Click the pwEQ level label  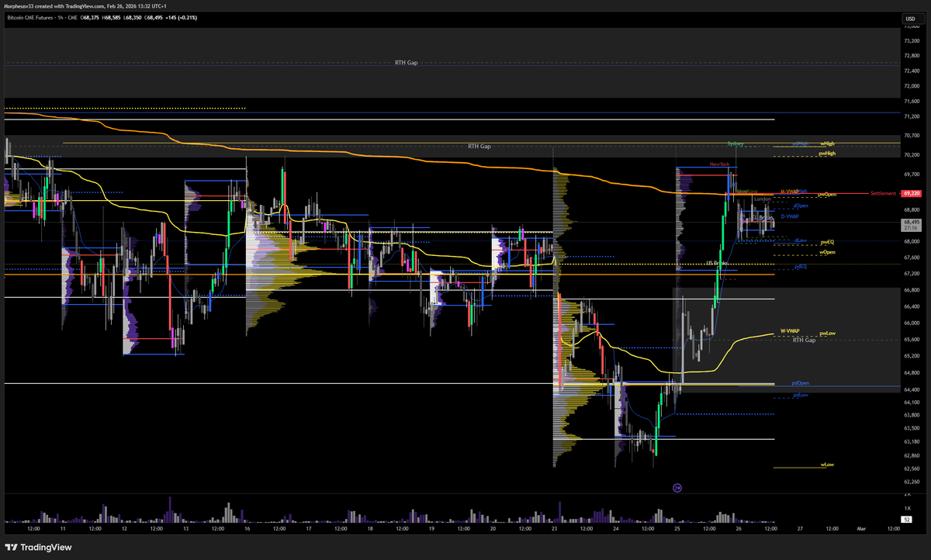827,242
